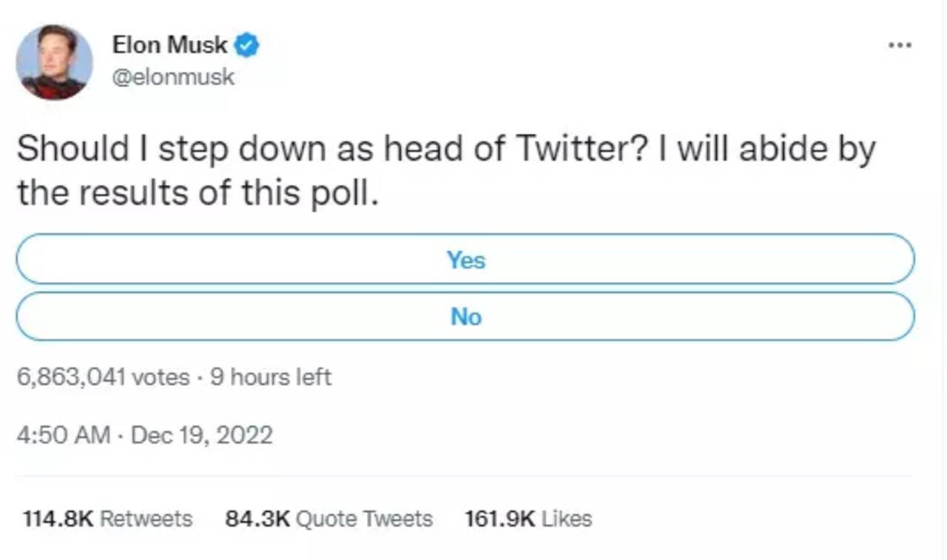Open Elon Musk's profile picture
Screen dimensions: 947x560
tap(54, 62)
